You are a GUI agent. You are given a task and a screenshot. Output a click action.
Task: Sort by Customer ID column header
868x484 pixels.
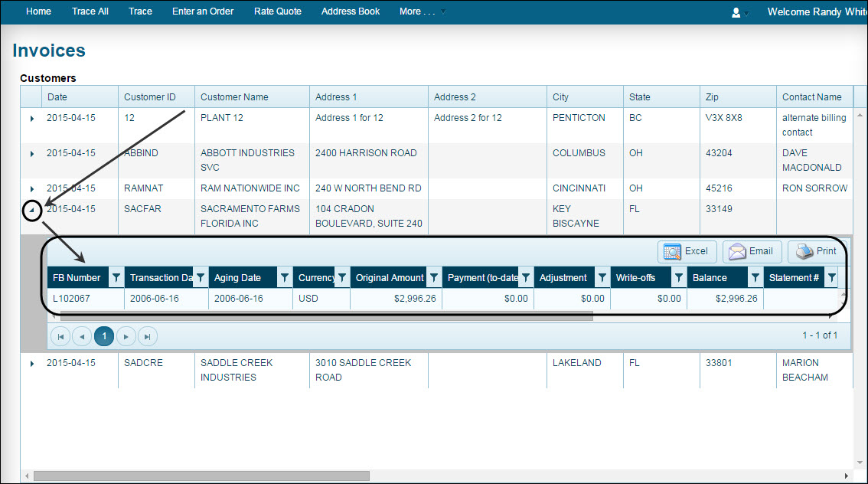[x=156, y=97]
